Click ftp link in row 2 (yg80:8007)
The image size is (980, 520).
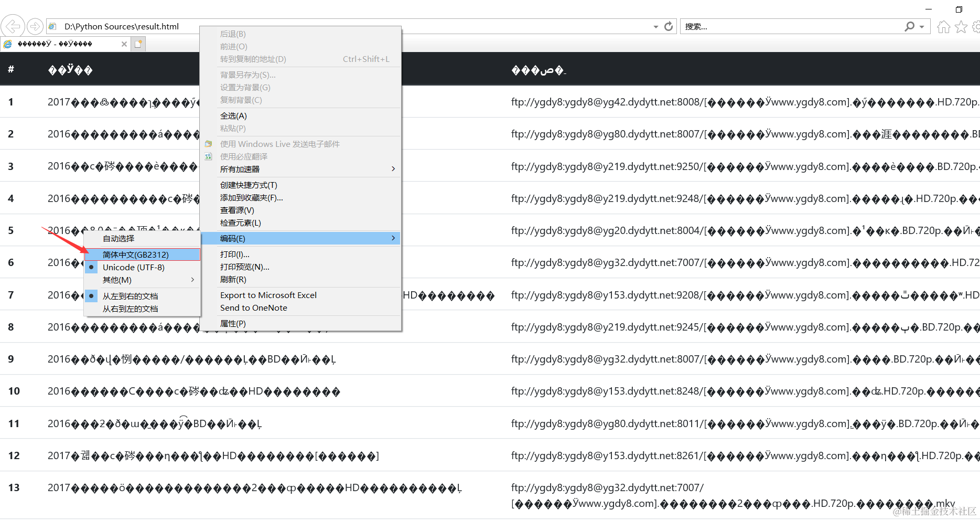[745, 134]
